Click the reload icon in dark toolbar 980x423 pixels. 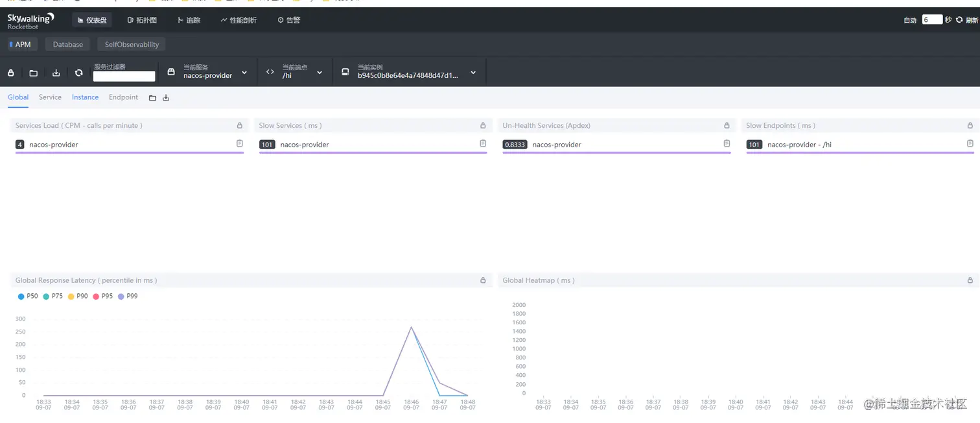[79, 73]
